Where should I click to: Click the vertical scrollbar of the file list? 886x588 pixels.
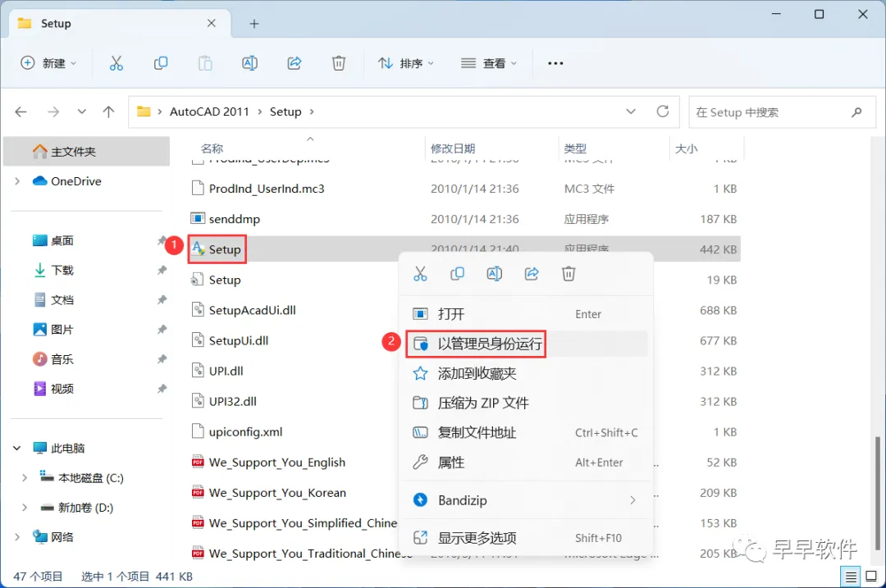tap(878, 491)
